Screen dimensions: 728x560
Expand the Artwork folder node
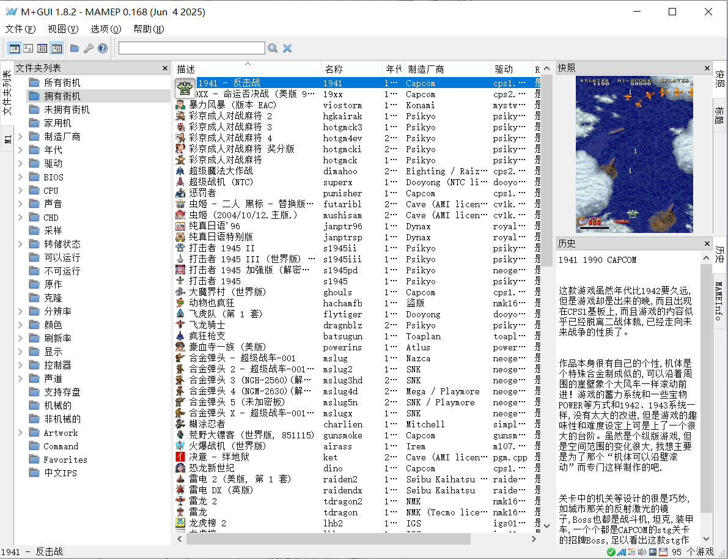(x=20, y=432)
